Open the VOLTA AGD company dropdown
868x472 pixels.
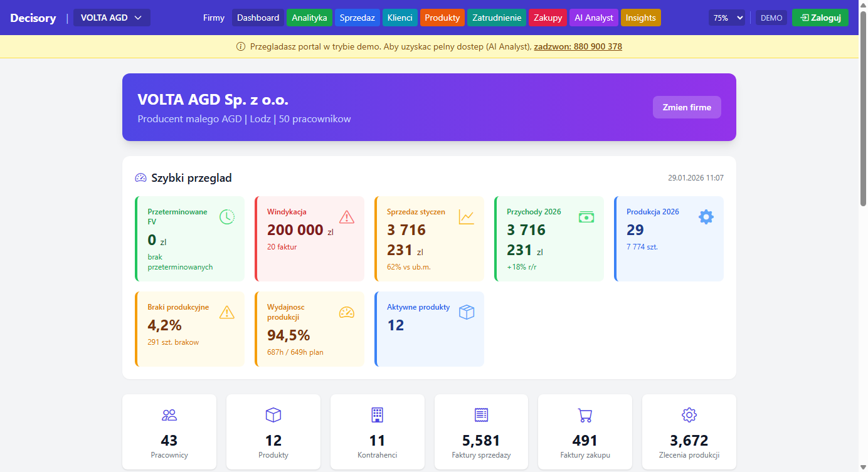pyautogui.click(x=112, y=18)
